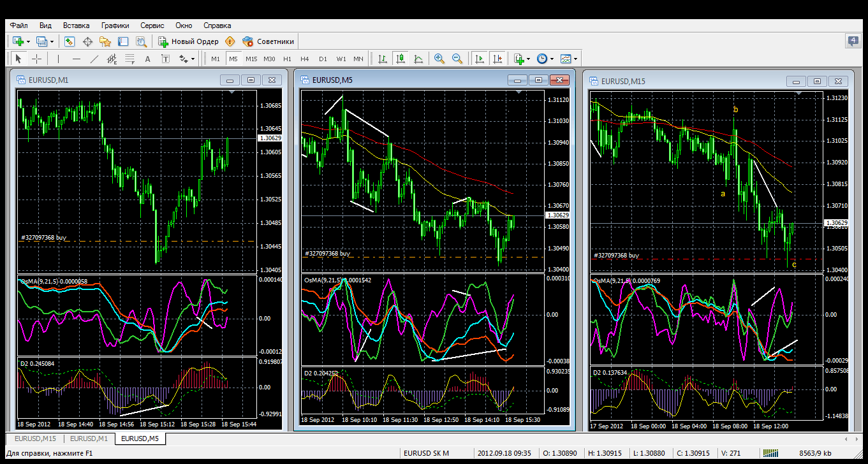Viewport: 868px width, 464px height.
Task: Switch chart to candlesticks type
Action: pyautogui.click(x=401, y=59)
